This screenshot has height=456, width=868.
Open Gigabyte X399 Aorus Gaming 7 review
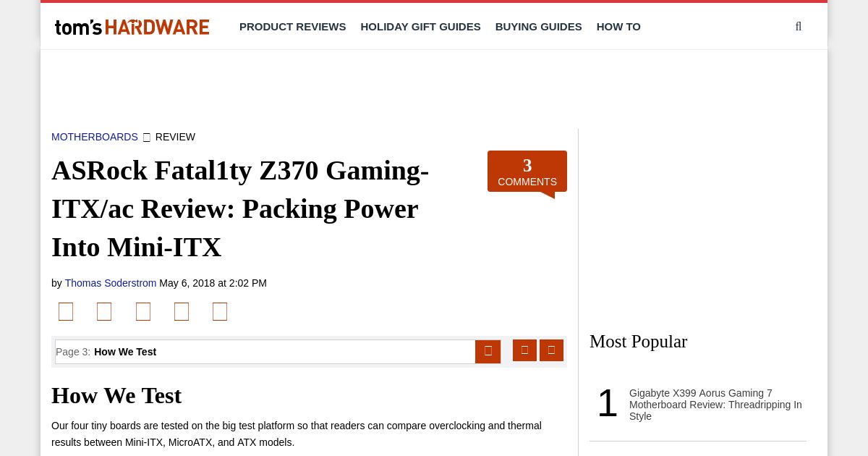coord(715,405)
